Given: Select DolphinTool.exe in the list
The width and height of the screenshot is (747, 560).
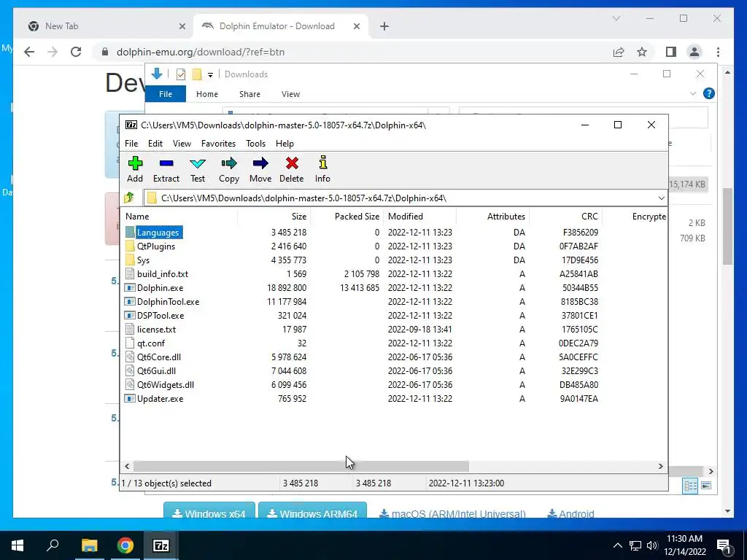Looking at the screenshot, I should pyautogui.click(x=168, y=302).
